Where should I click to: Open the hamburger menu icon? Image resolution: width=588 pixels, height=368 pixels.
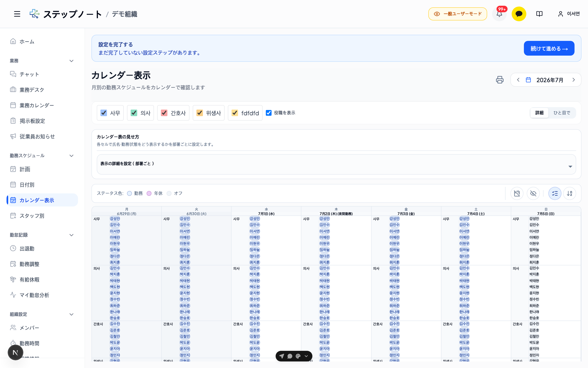coord(17,14)
